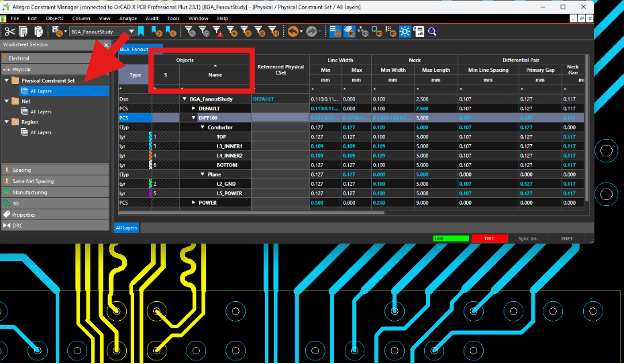
Task: Open the Properties worksheet section
Action: coord(55,215)
